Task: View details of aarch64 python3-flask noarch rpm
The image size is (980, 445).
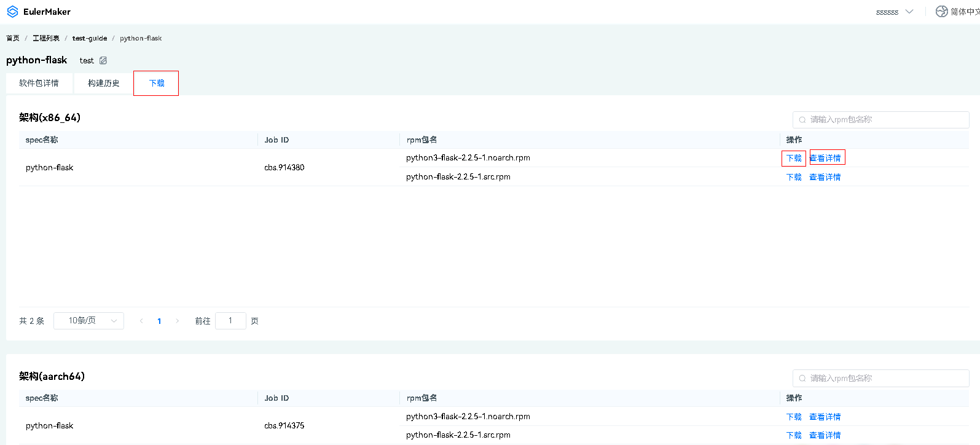Action: point(825,417)
